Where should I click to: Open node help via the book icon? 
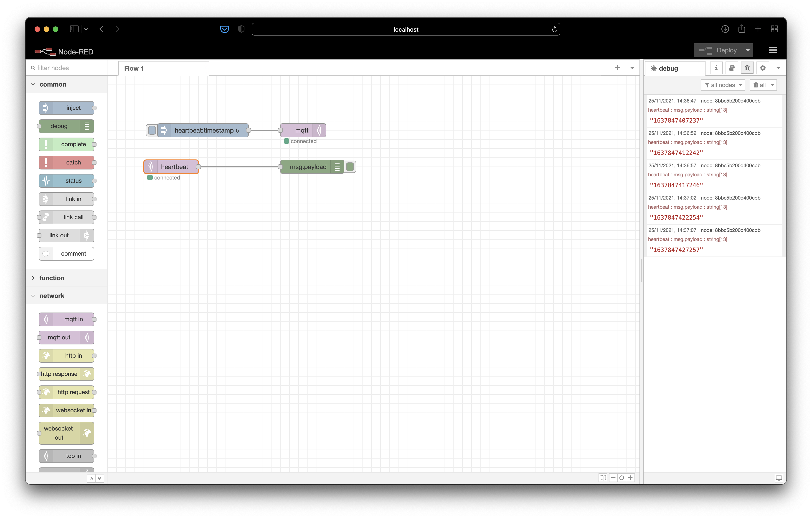coord(732,68)
